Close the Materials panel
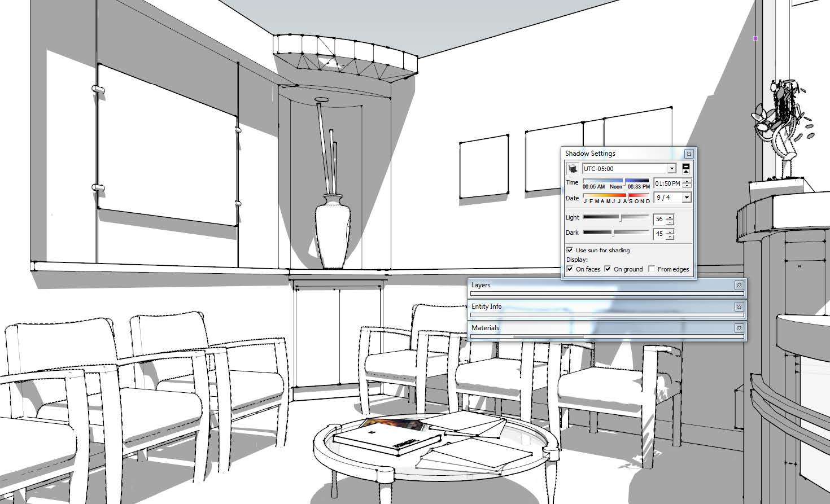830x504 pixels. [739, 328]
